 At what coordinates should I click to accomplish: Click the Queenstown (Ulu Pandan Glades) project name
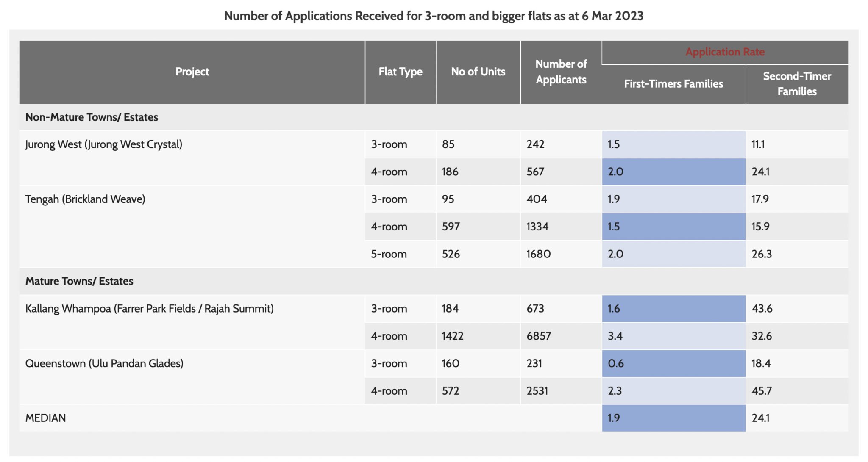tap(104, 363)
